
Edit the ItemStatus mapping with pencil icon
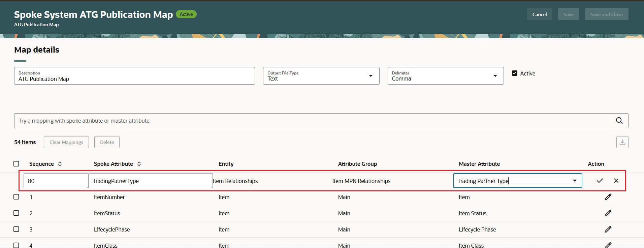(608, 213)
